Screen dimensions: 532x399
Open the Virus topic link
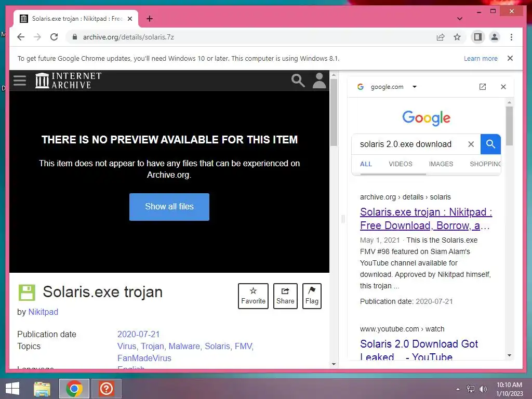coord(127,346)
